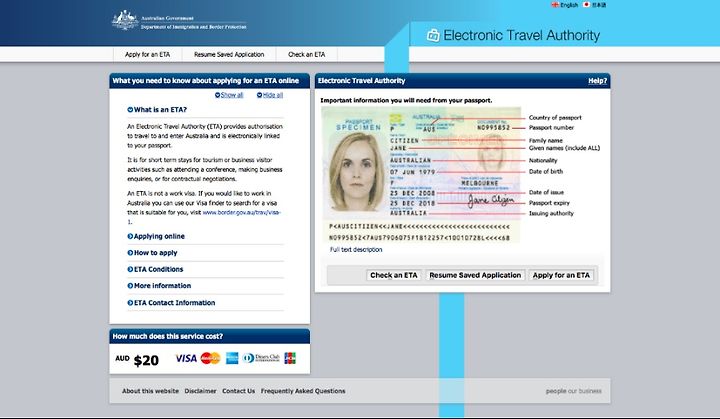Click the Visa card logo
The width and height of the screenshot is (720, 419).
(x=186, y=358)
